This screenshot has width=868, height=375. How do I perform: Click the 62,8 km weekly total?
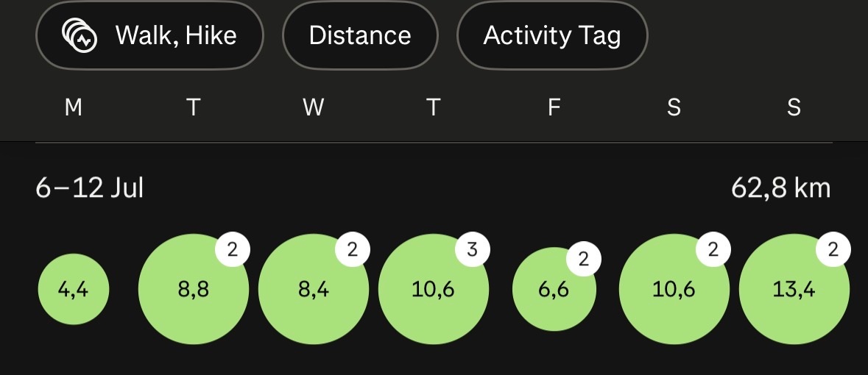click(780, 189)
